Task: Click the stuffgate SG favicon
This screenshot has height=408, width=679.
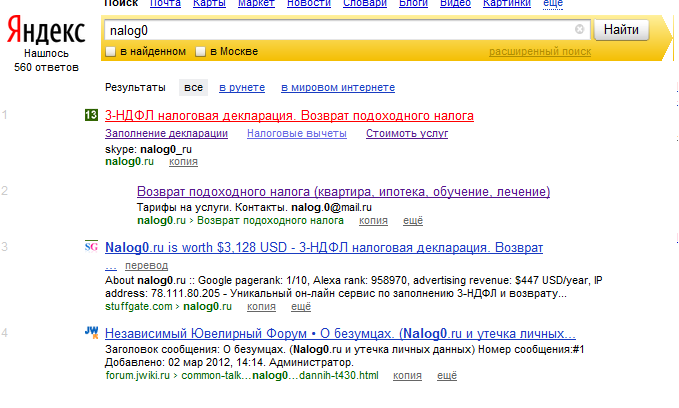Action: 92,247
